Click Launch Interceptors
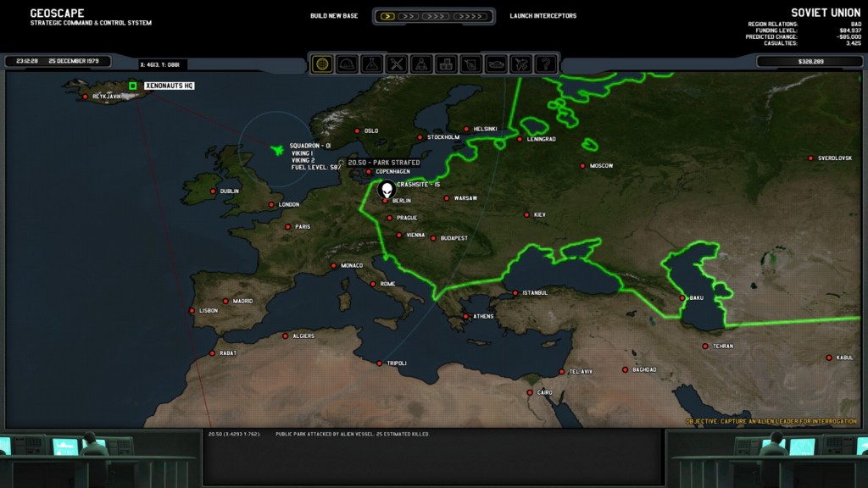 (543, 16)
